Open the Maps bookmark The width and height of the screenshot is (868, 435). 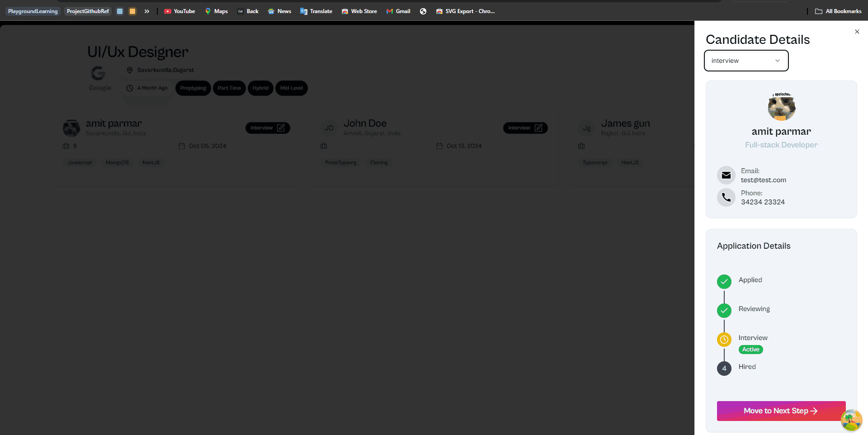click(216, 11)
